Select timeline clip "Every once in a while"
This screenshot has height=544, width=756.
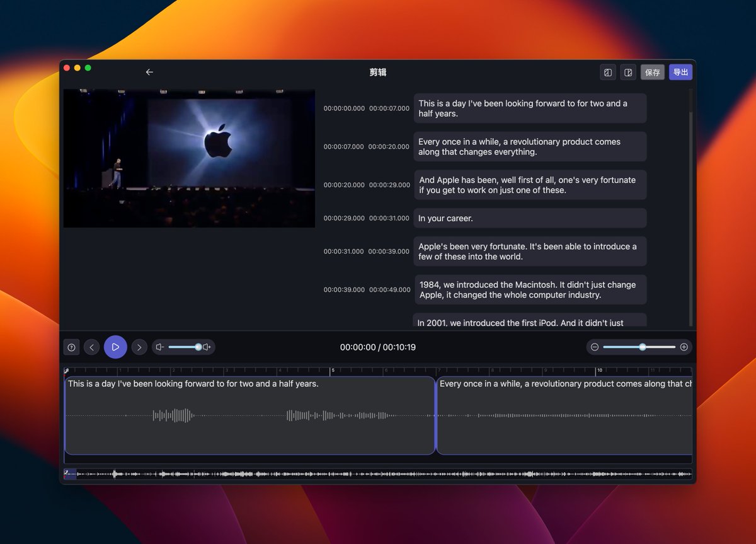(x=564, y=415)
